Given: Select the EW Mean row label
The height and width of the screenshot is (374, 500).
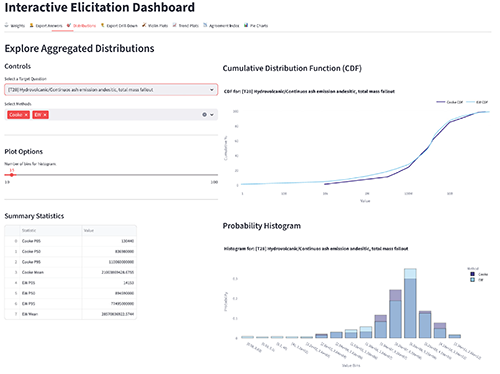Looking at the screenshot, I should (30, 314).
